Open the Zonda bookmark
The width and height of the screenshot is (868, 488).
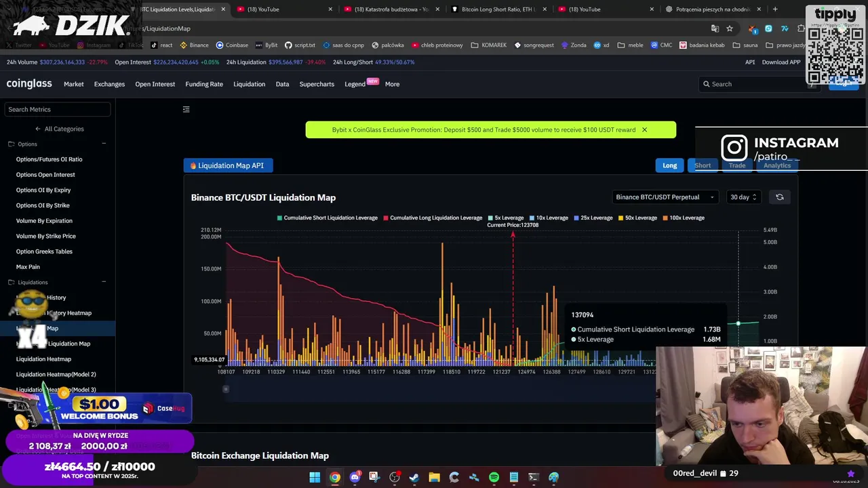(574, 45)
